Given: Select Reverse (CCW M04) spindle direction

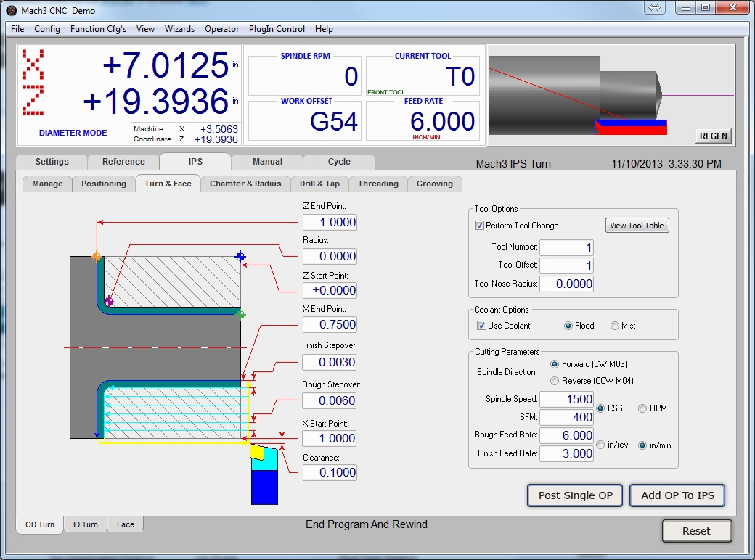Looking at the screenshot, I should [555, 381].
